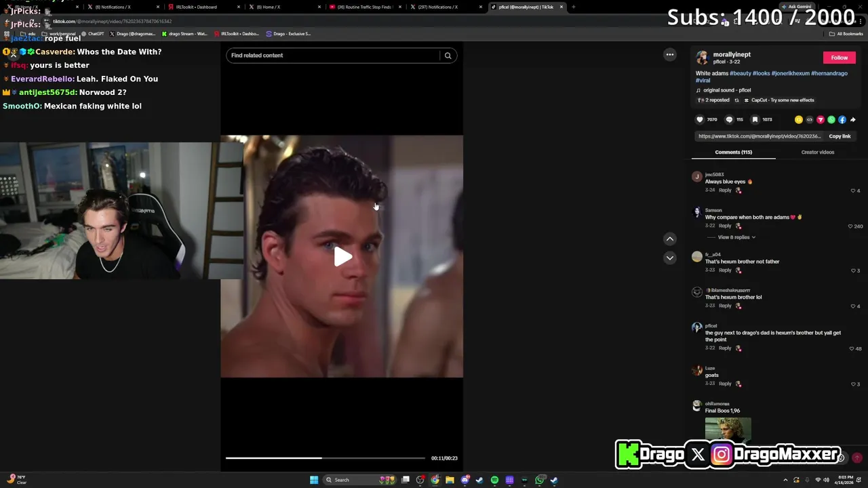
Task: Open the All Bookmarks folder
Action: (x=846, y=34)
